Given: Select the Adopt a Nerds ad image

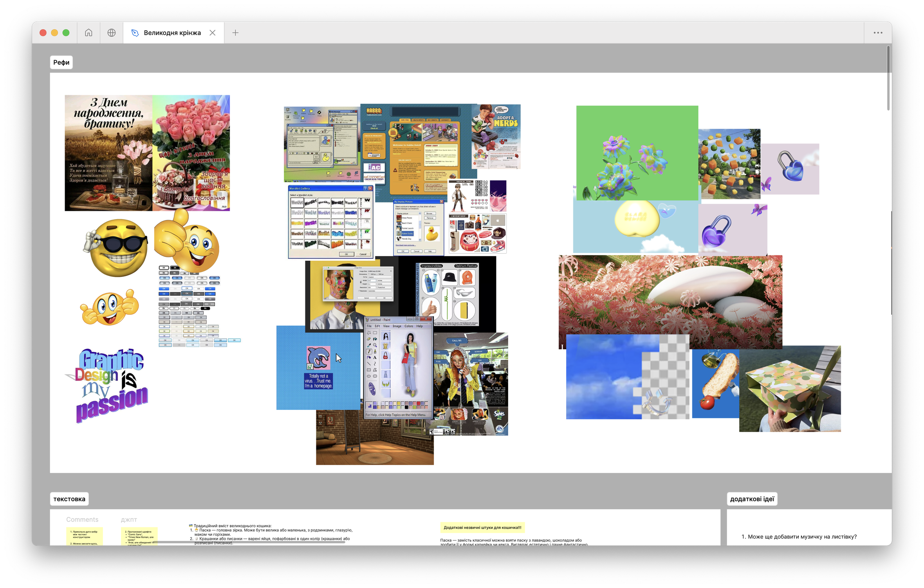Looking at the screenshot, I should (x=496, y=136).
